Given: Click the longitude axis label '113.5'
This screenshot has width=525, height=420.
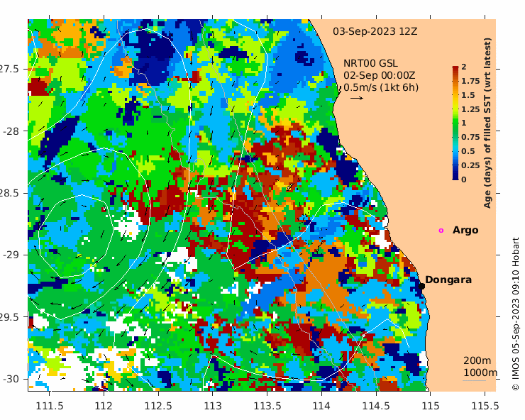Looking at the screenshot, I should click(x=267, y=406).
